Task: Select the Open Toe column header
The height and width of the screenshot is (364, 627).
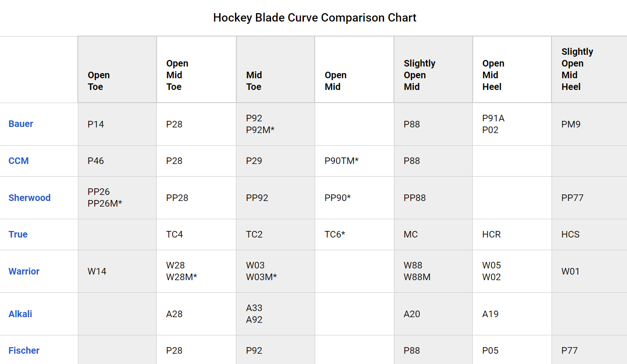Action: 98,81
